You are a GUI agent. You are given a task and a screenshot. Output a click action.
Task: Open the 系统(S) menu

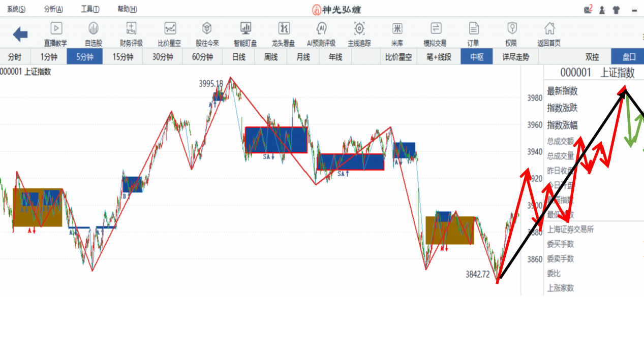pos(16,9)
